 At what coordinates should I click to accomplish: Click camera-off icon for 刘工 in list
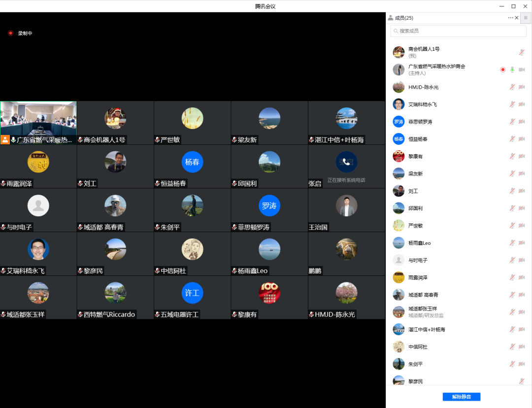point(522,191)
